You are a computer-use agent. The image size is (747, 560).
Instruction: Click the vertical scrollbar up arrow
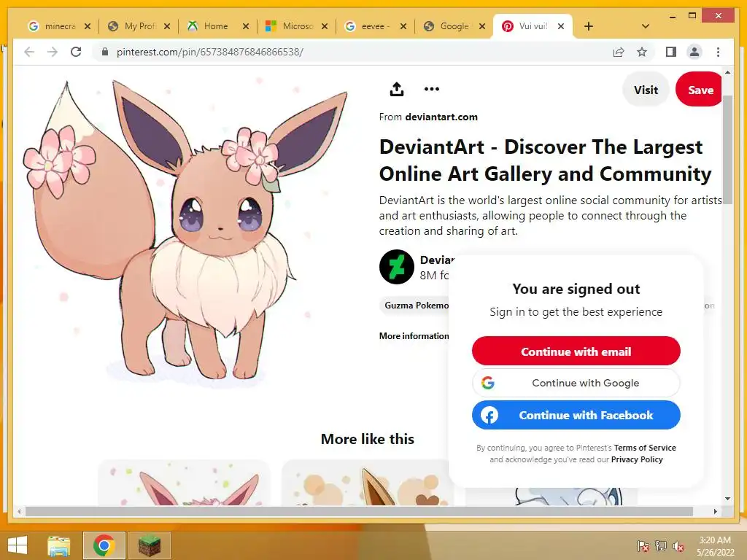(727, 72)
